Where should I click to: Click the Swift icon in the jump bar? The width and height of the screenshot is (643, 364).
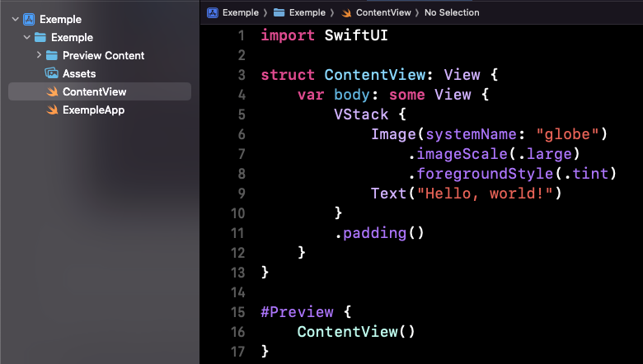(x=346, y=12)
